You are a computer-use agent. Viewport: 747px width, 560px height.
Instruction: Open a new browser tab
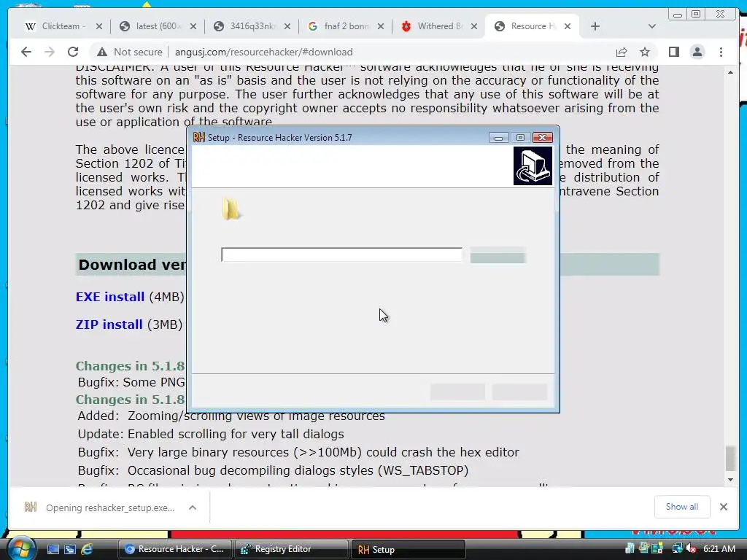tap(595, 26)
